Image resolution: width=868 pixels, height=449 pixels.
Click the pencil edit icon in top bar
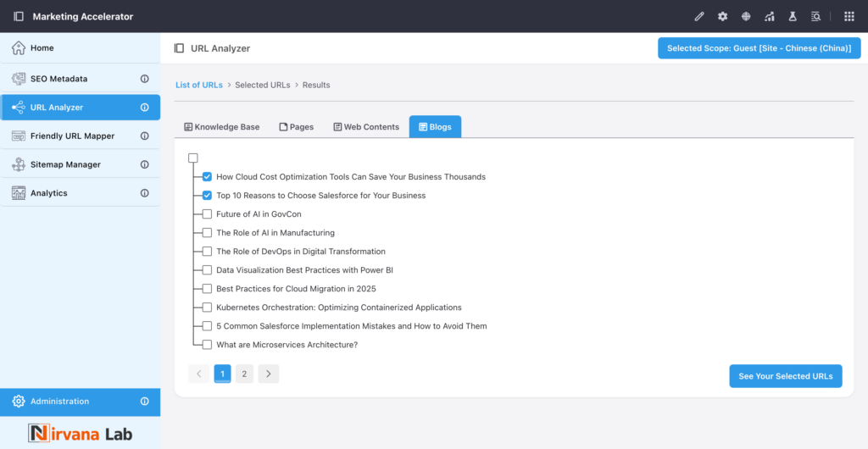(x=699, y=16)
